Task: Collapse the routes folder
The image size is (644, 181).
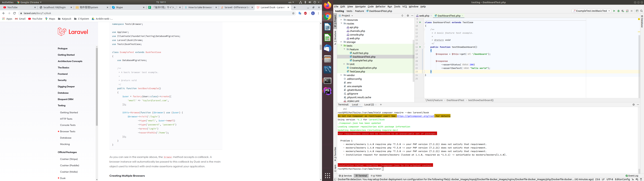Action: 341,23
